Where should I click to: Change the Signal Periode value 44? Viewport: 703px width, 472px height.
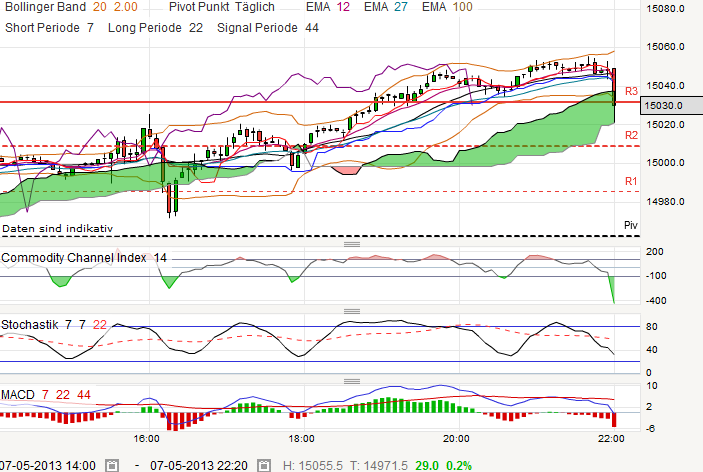tap(312, 28)
